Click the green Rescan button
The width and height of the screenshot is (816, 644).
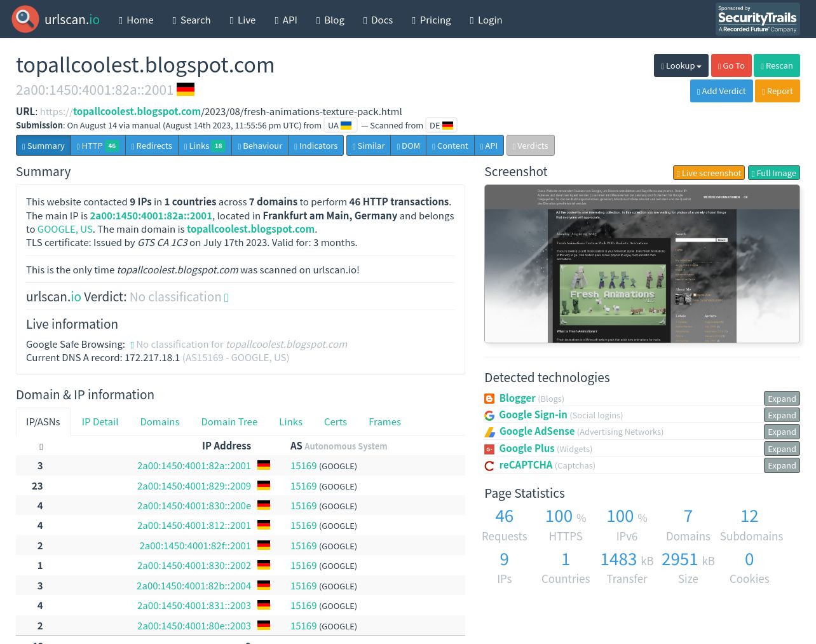[777, 65]
